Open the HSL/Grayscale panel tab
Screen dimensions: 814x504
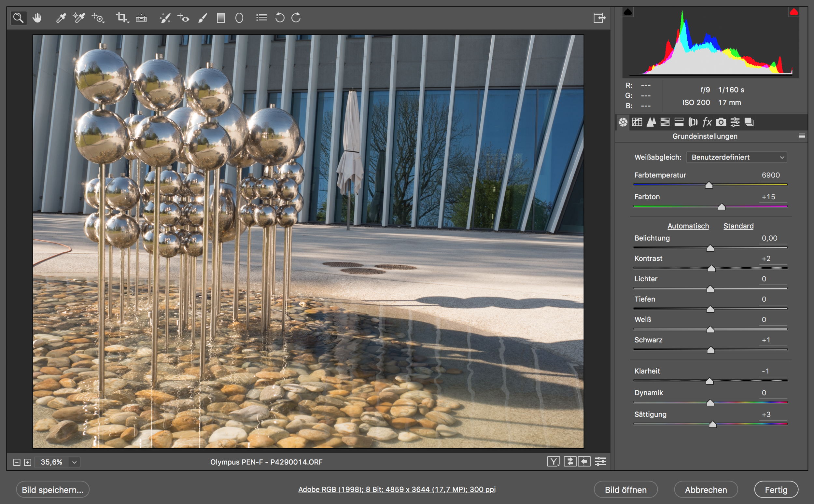point(665,122)
